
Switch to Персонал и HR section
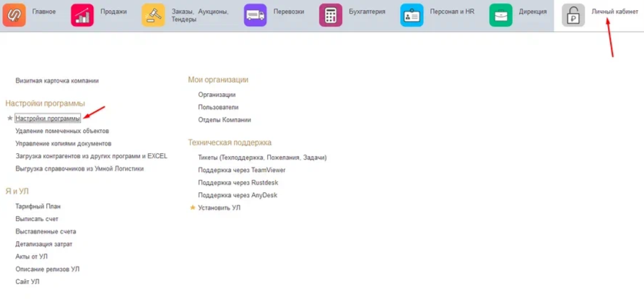click(x=452, y=12)
